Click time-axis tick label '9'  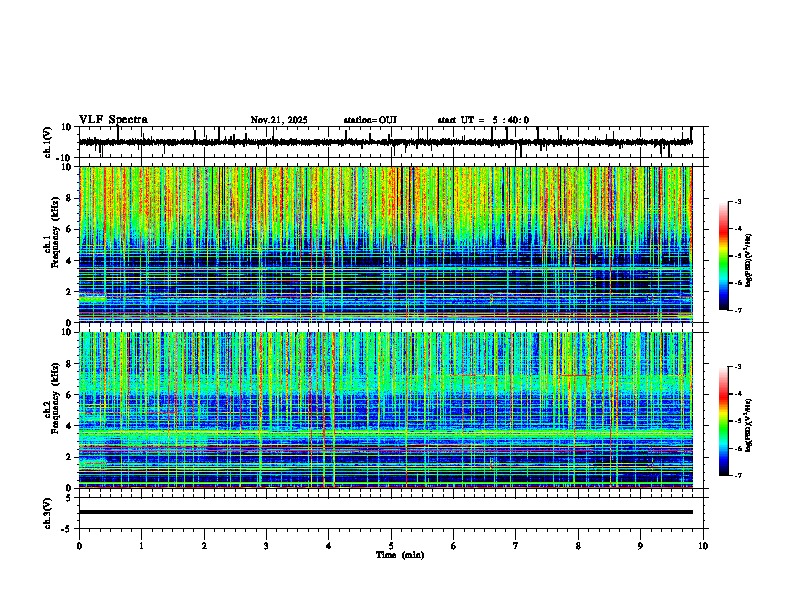pos(640,546)
